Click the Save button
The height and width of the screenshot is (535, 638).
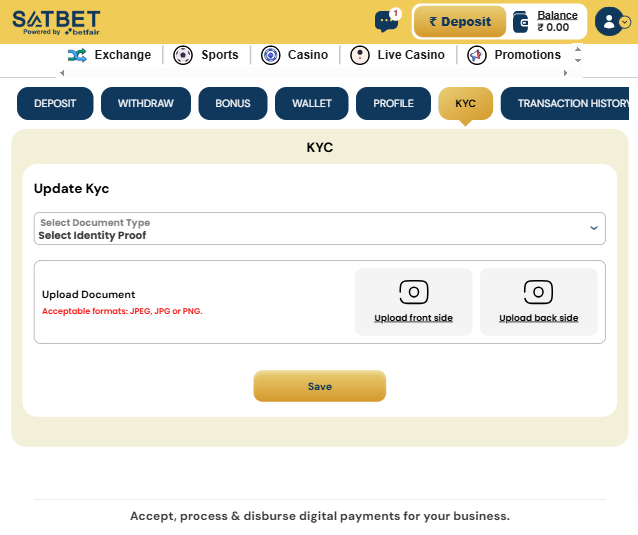click(x=320, y=386)
